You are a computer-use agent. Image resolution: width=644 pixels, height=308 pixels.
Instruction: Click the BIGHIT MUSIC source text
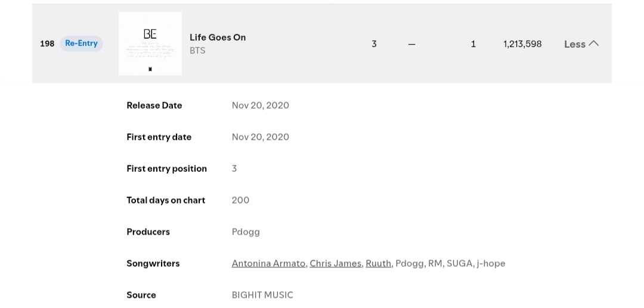point(262,295)
